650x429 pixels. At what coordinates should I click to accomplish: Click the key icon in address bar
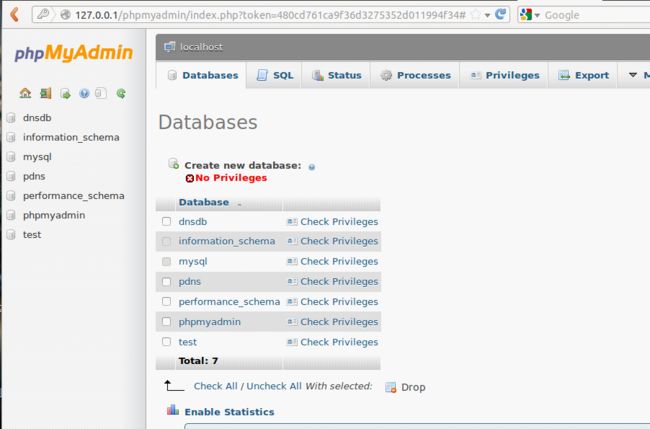[x=43, y=15]
